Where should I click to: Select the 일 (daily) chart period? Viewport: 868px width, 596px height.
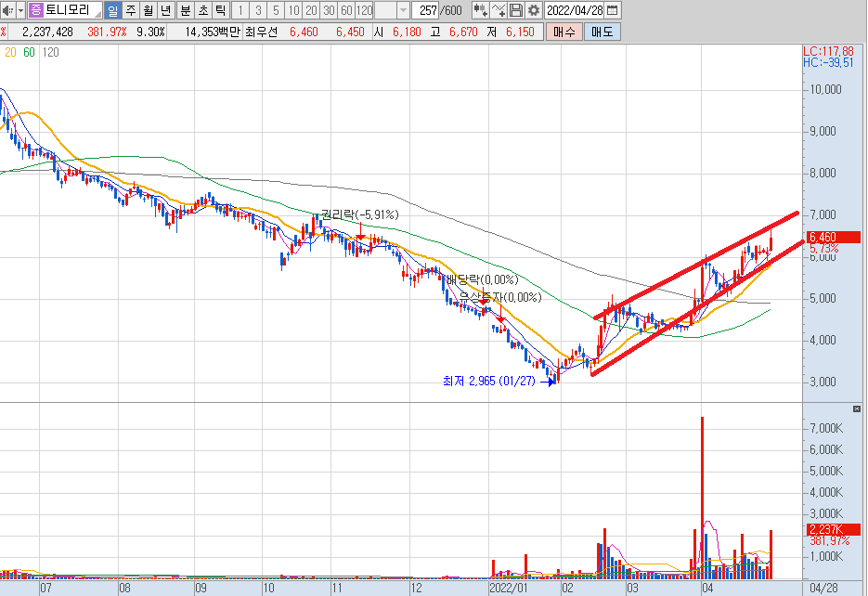pos(113,10)
